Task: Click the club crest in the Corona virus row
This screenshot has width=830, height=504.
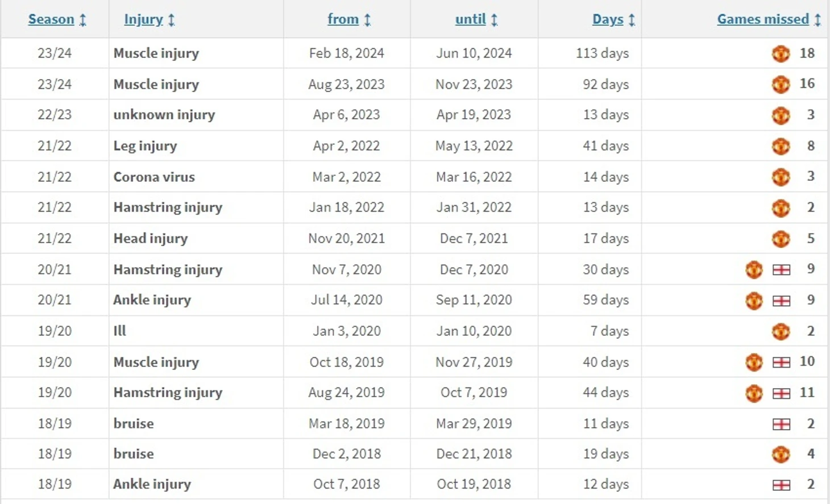Action: click(x=781, y=177)
